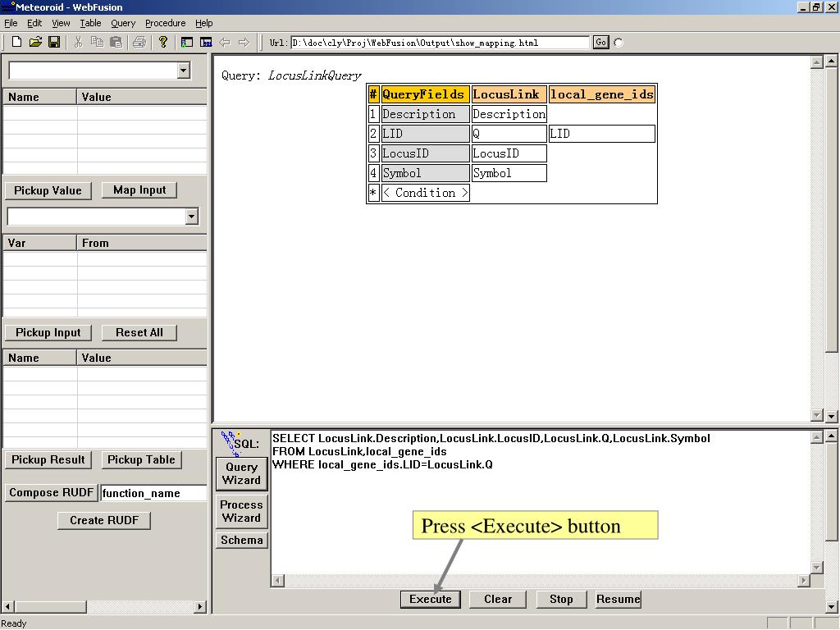840x630 pixels.
Task: Click the WHERE clause line in SQL text
Action: [x=382, y=464]
